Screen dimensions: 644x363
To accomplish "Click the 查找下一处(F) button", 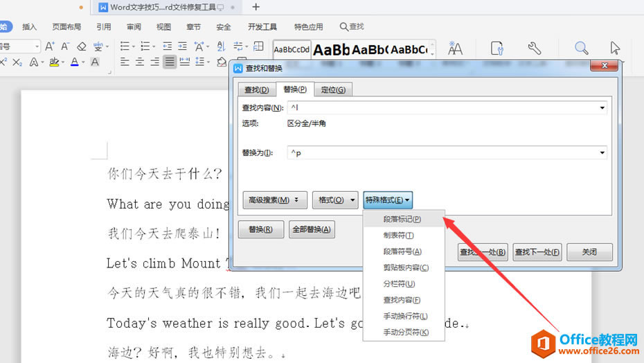I will tap(537, 252).
